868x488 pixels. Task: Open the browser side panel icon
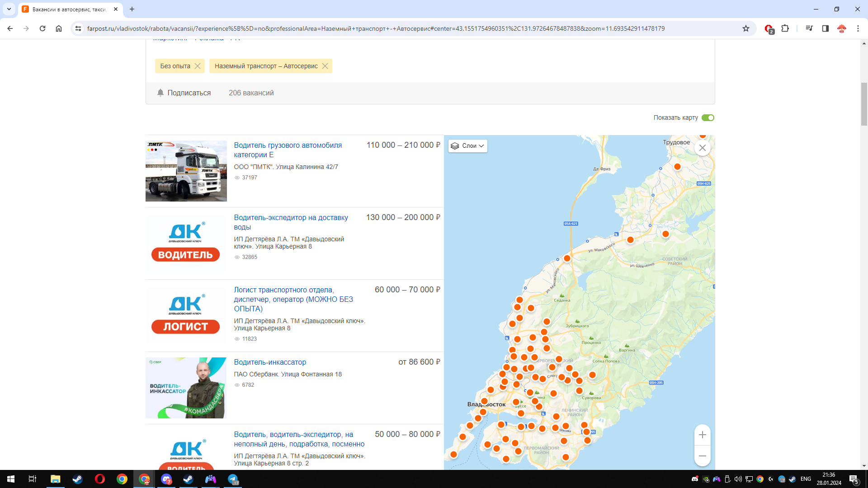pyautogui.click(x=825, y=28)
